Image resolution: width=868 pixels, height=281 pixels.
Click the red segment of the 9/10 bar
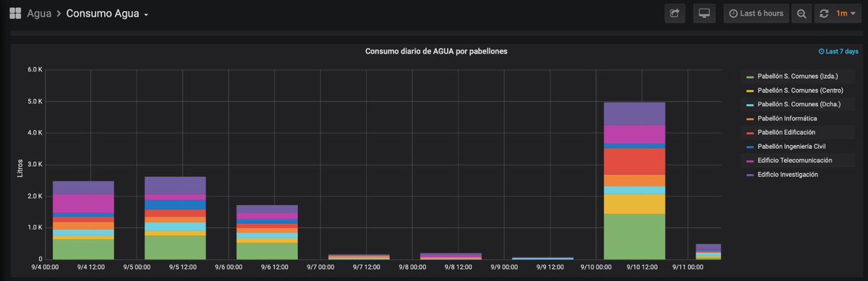634,162
